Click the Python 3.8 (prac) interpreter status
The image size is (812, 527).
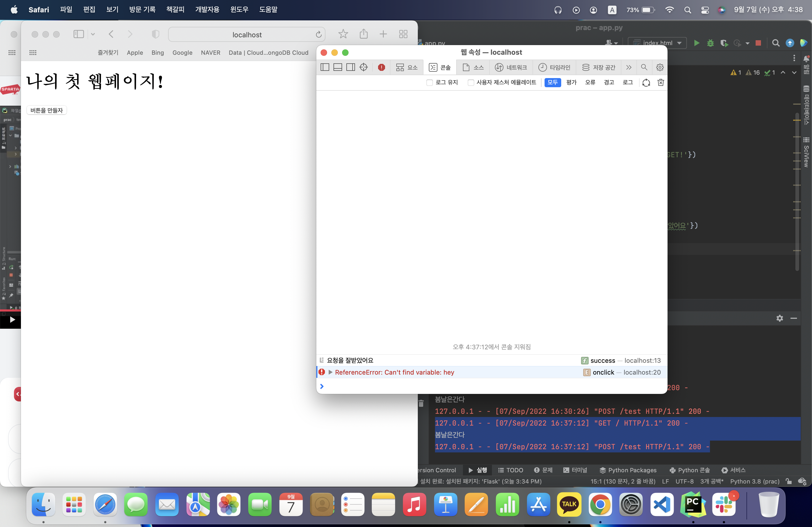755,481
